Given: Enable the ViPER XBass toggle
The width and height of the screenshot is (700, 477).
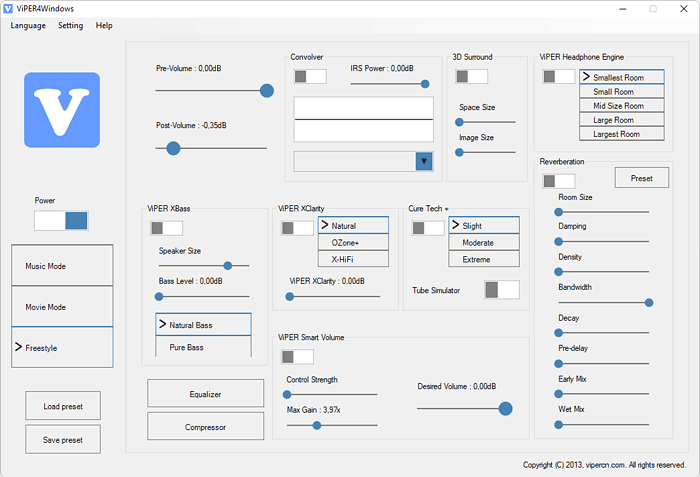Looking at the screenshot, I should [167, 228].
